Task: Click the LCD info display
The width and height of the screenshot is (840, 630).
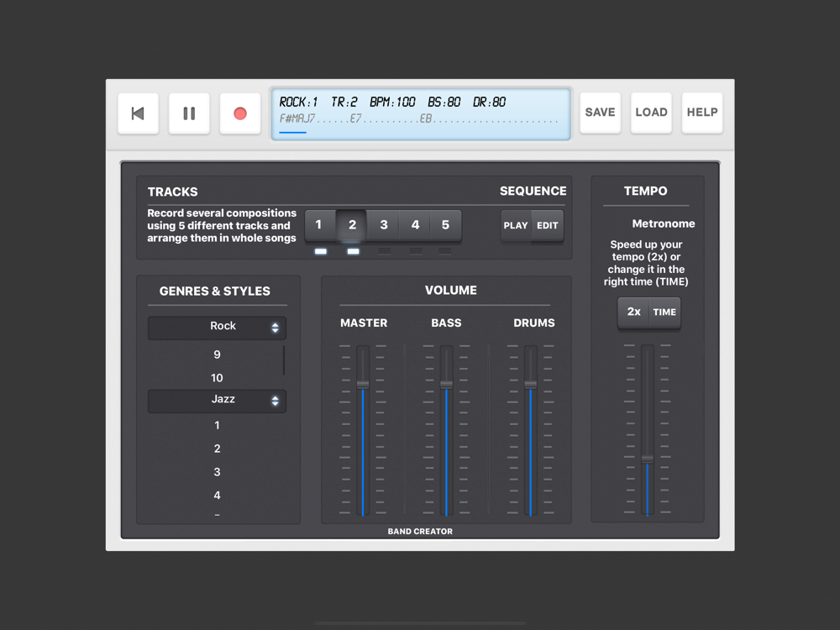Action: pyautogui.click(x=421, y=114)
